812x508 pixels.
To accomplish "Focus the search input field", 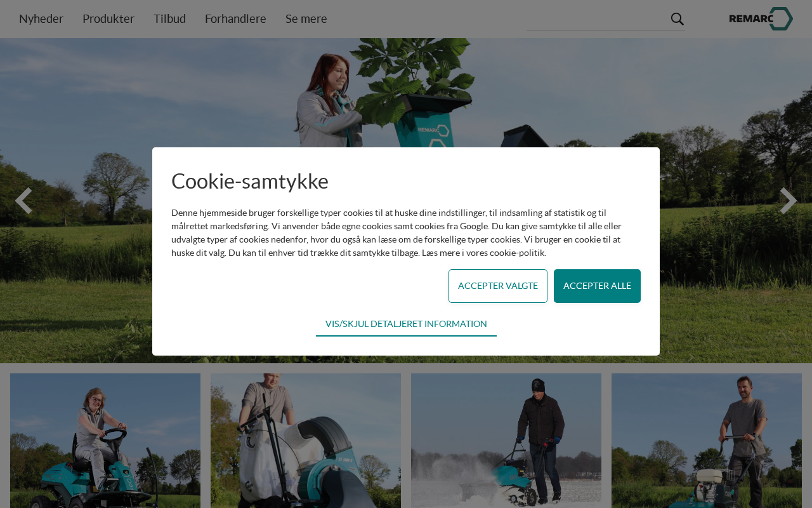I will pyautogui.click(x=598, y=19).
